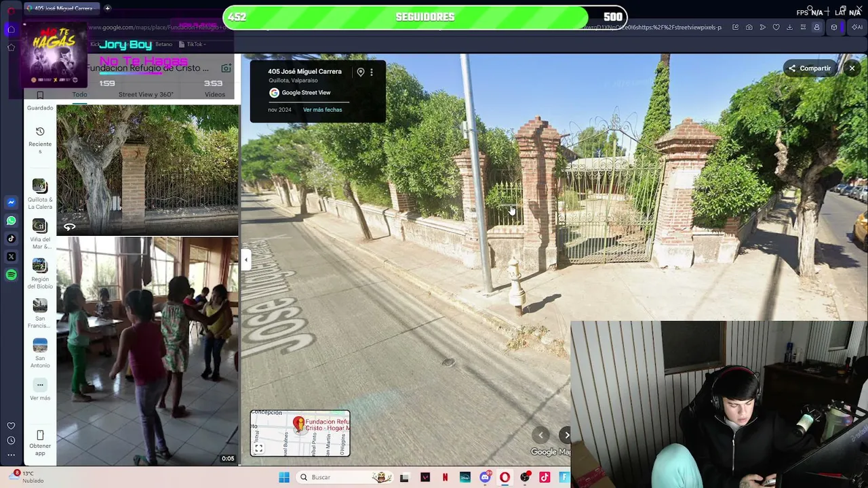This screenshot has height=488, width=868.
Task: Click Ver más in Maps side rail
Action: [40, 390]
